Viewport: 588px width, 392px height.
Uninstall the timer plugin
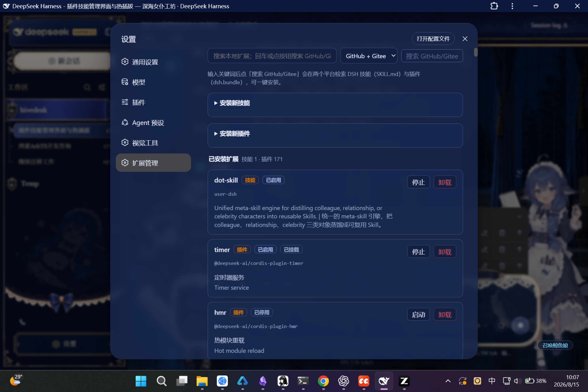click(445, 252)
